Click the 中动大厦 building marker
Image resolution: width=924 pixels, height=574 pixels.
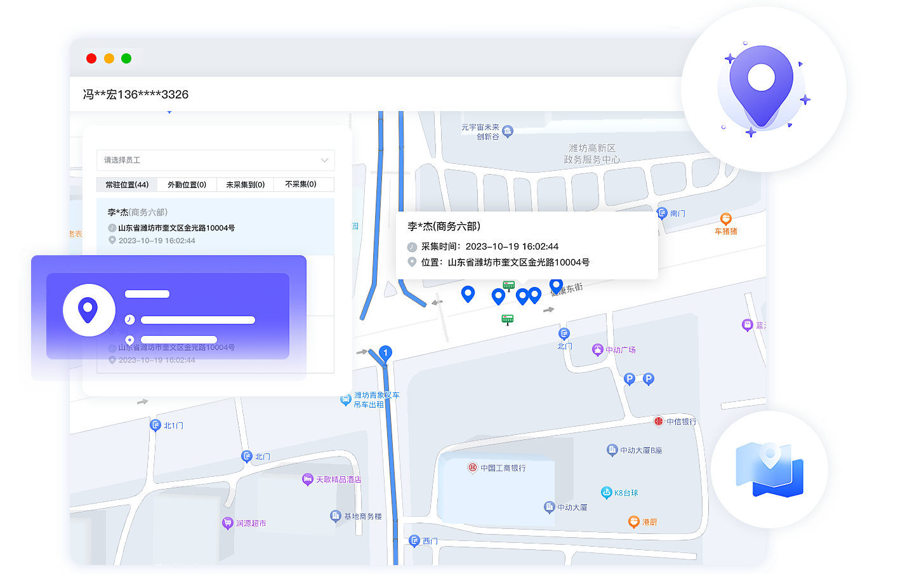pyautogui.click(x=550, y=507)
